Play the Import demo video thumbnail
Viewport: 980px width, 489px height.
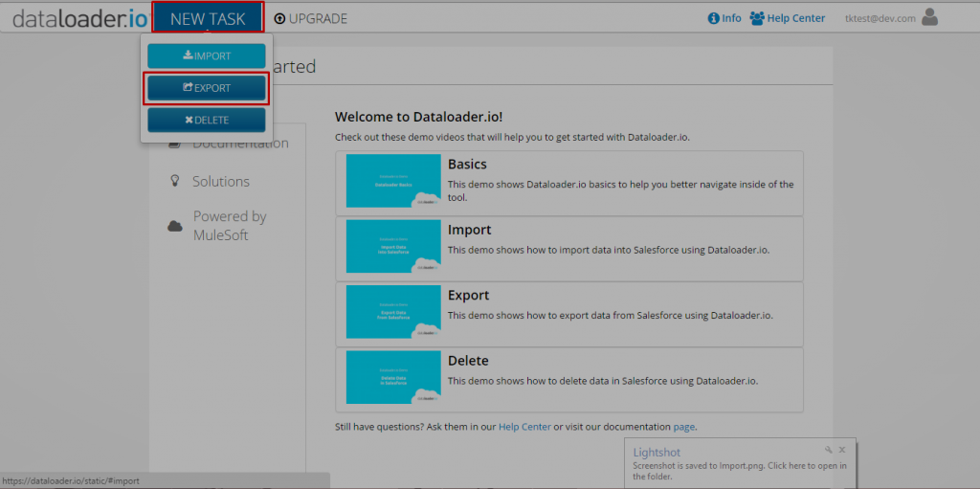(x=393, y=246)
